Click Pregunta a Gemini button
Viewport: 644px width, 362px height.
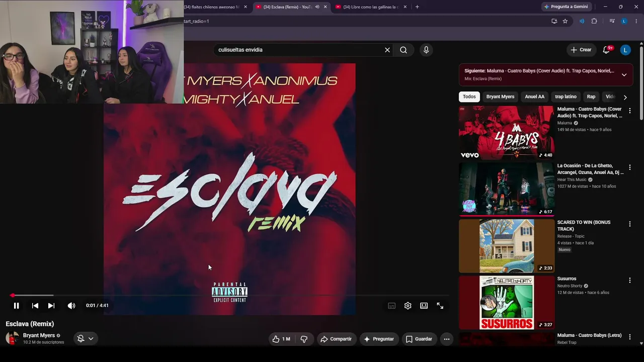566,7
